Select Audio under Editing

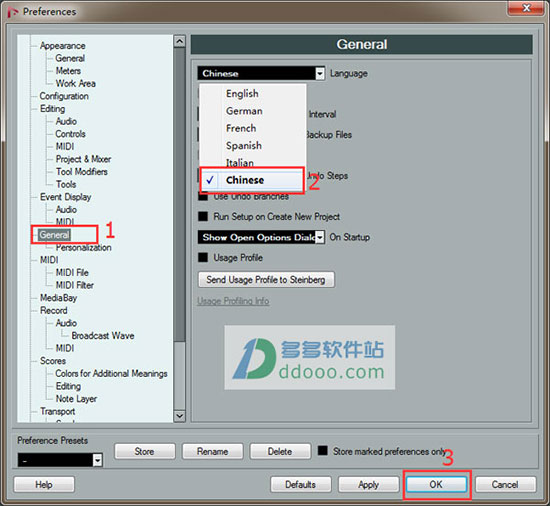pos(66,121)
